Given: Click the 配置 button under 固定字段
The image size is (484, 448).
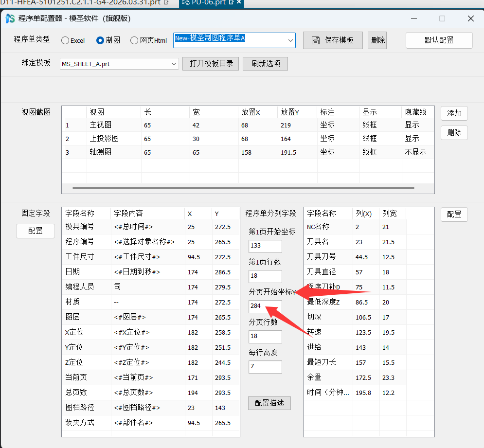Looking at the screenshot, I should pos(36,231).
